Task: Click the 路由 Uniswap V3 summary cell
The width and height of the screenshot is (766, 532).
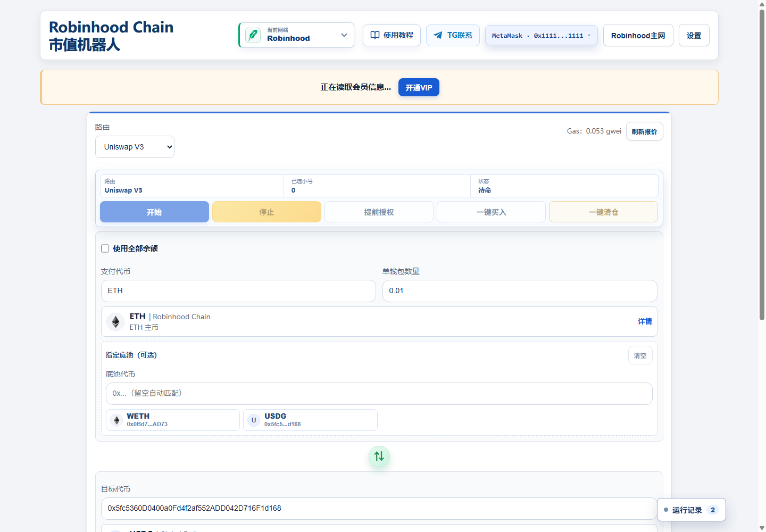Action: click(x=192, y=186)
